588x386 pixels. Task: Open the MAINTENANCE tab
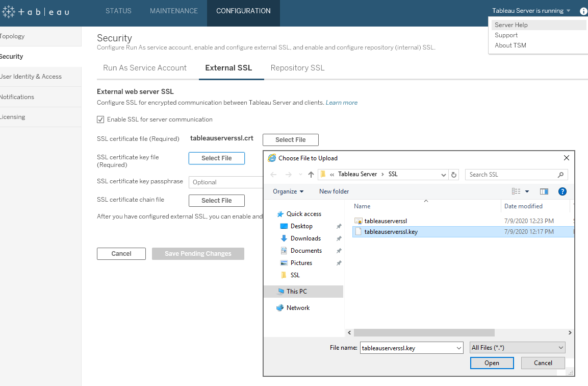(173, 11)
